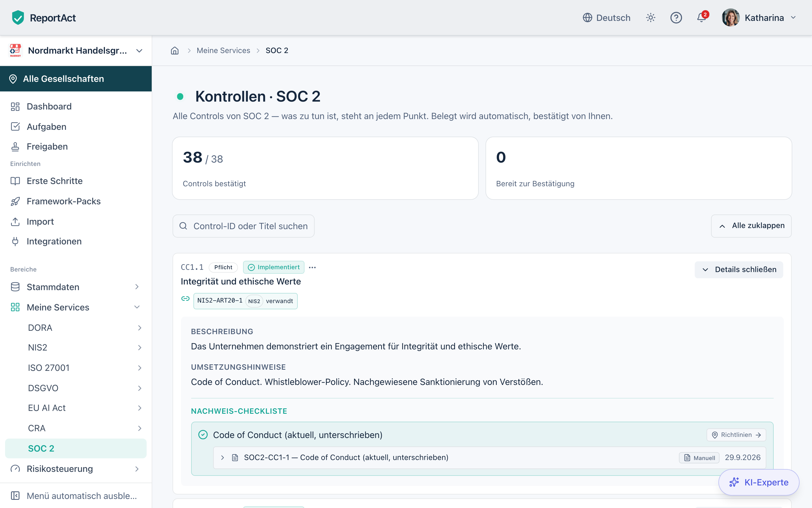The width and height of the screenshot is (812, 508).
Task: Click the NIS2-ART20-1 related control chip
Action: (x=245, y=301)
